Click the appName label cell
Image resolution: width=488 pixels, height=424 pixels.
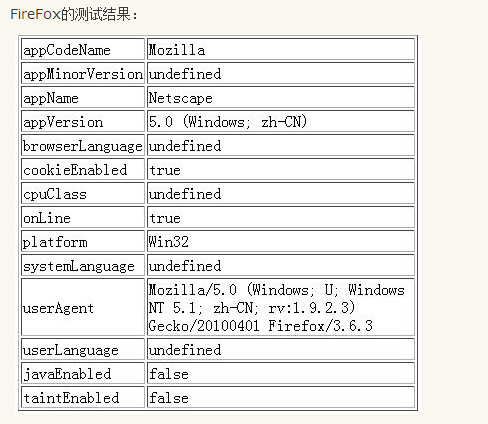point(83,98)
